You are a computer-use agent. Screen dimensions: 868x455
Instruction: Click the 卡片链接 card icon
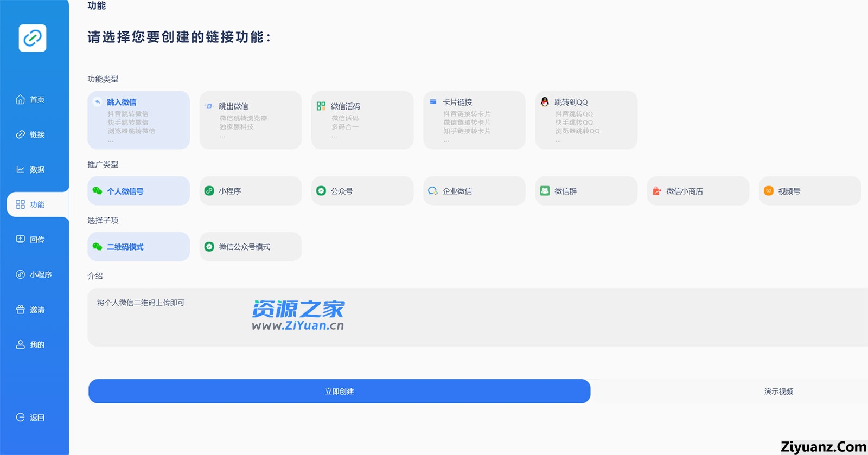(x=433, y=101)
